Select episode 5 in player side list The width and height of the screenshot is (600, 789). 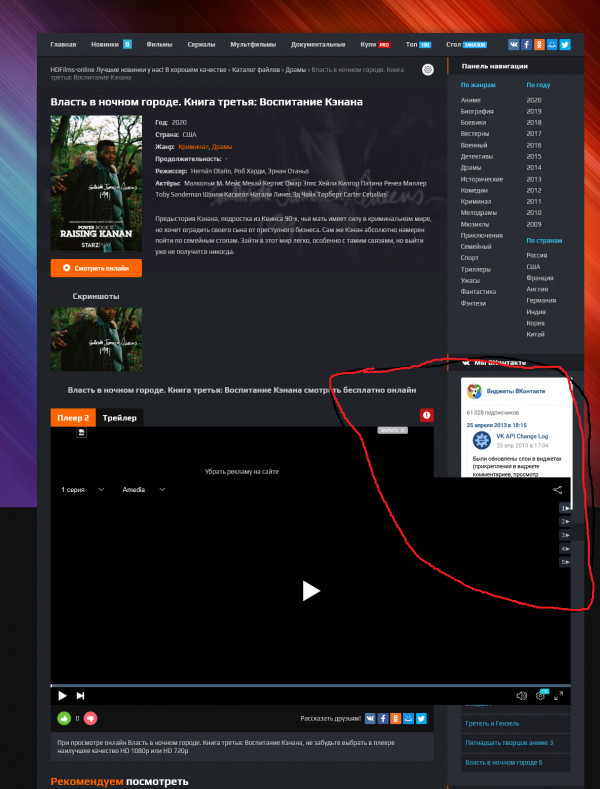pyautogui.click(x=565, y=562)
